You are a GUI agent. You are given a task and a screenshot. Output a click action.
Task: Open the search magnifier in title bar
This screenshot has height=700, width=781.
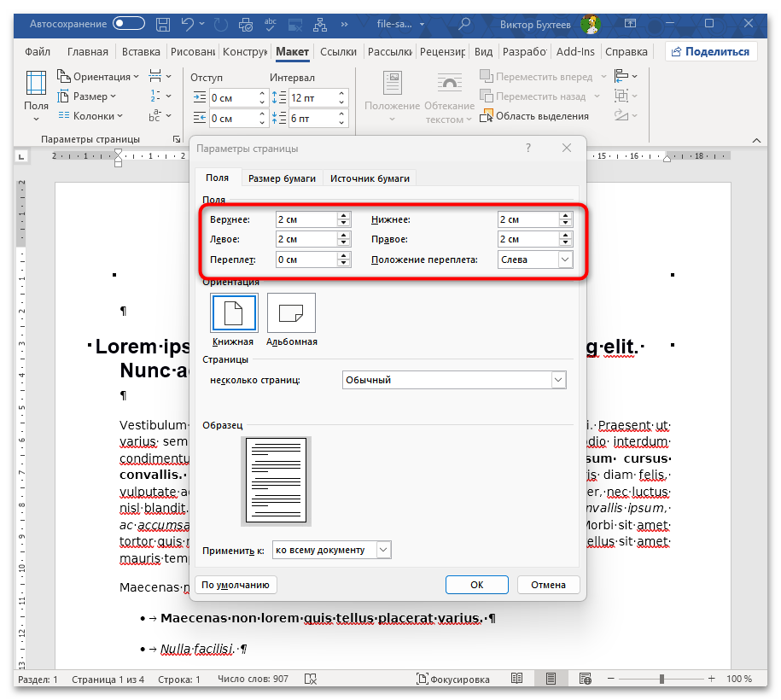coord(464,24)
